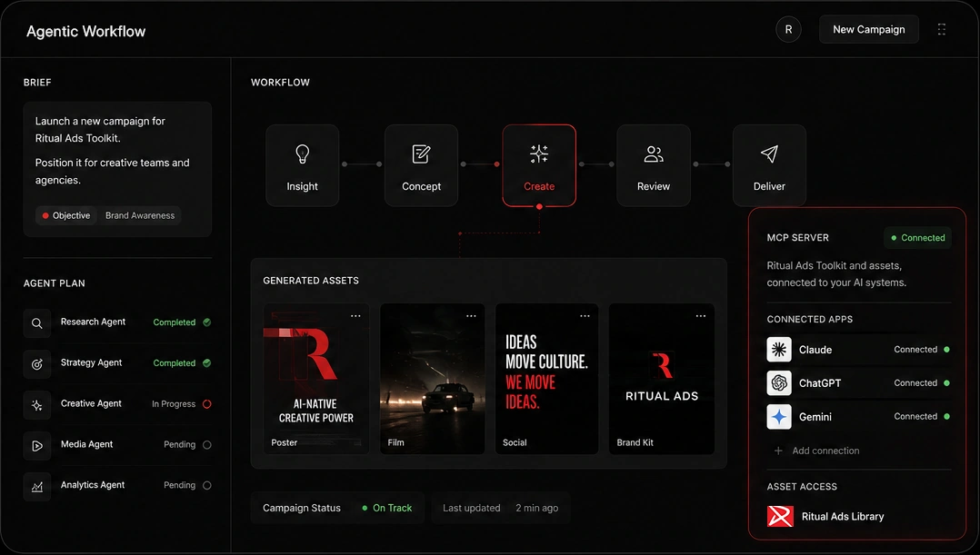Open the R user avatar
This screenshot has width=980, height=555.
[x=789, y=29]
